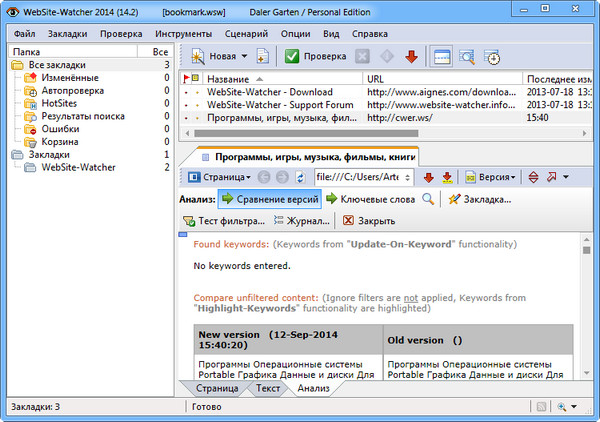Switch to the Текст tab
Image resolution: width=600 pixels, height=422 pixels.
[267, 387]
